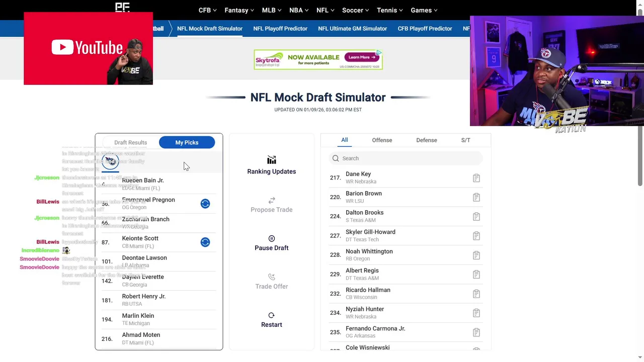
Task: Click clipboard icon for Barion Brown
Action: pyautogui.click(x=476, y=197)
